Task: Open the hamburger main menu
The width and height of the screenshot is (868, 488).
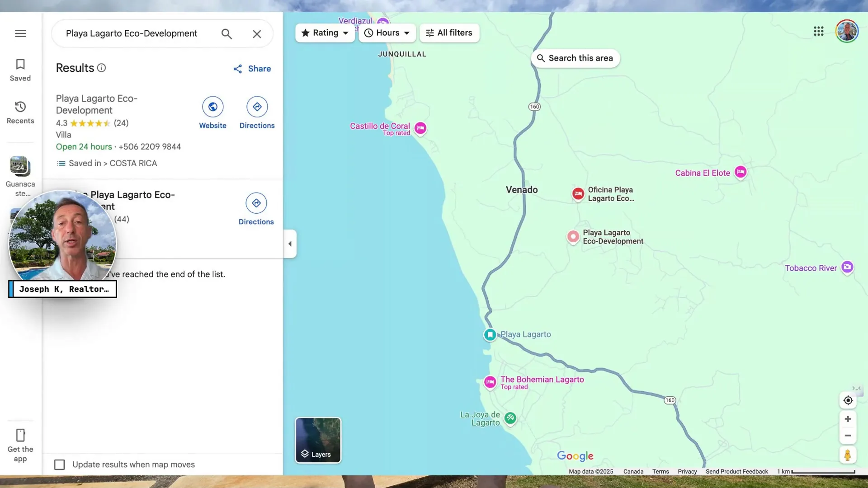Action: tap(20, 33)
